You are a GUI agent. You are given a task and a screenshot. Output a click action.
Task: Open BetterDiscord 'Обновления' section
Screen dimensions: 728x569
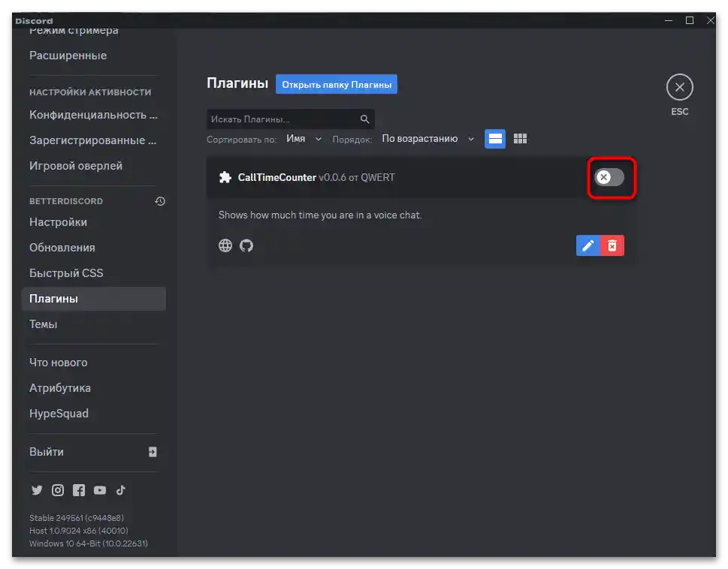pos(94,248)
